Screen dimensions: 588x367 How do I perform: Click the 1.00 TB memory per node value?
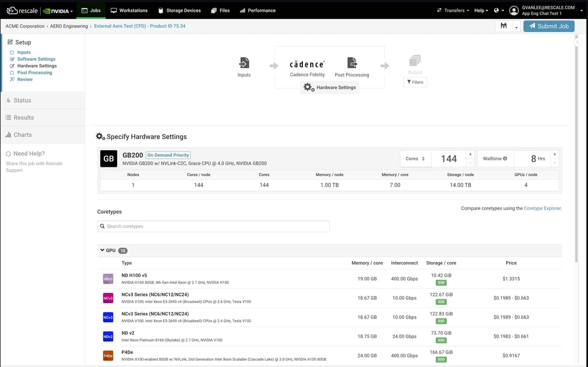[329, 185]
